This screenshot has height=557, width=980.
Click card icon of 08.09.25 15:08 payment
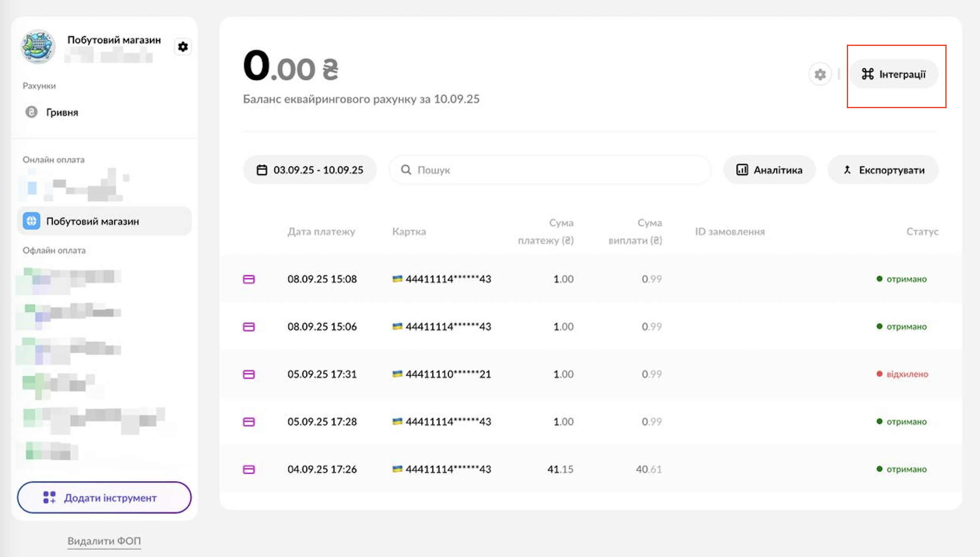coord(249,279)
